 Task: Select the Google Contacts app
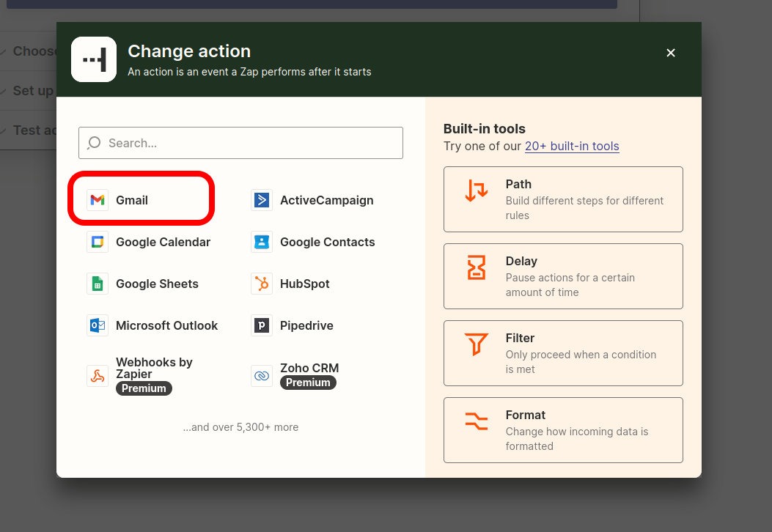(x=327, y=242)
